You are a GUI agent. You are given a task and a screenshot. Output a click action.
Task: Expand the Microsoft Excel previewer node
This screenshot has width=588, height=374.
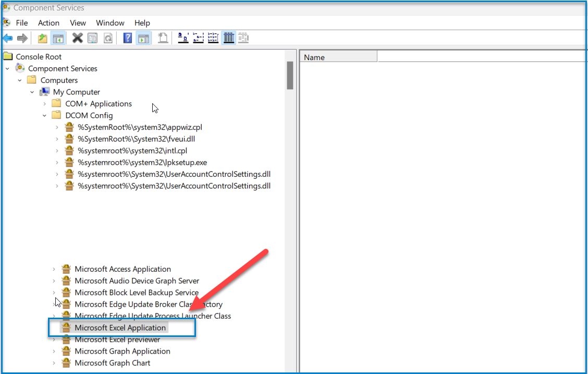(x=54, y=340)
